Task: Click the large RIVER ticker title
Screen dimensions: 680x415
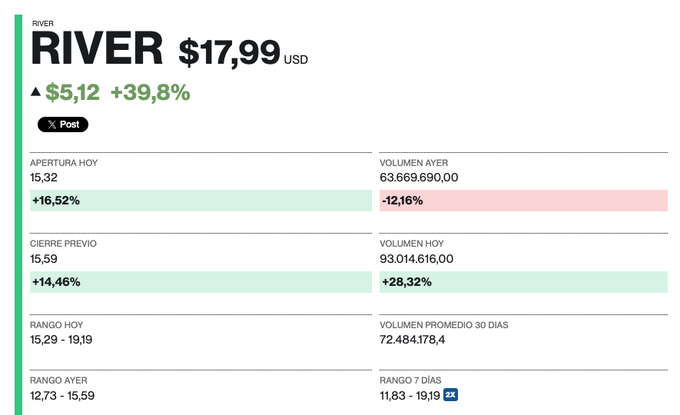Action: (x=96, y=50)
